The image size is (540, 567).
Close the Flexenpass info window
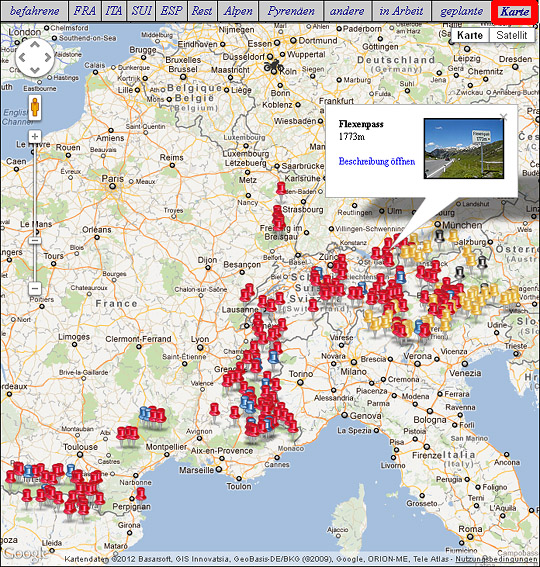tap(503, 116)
